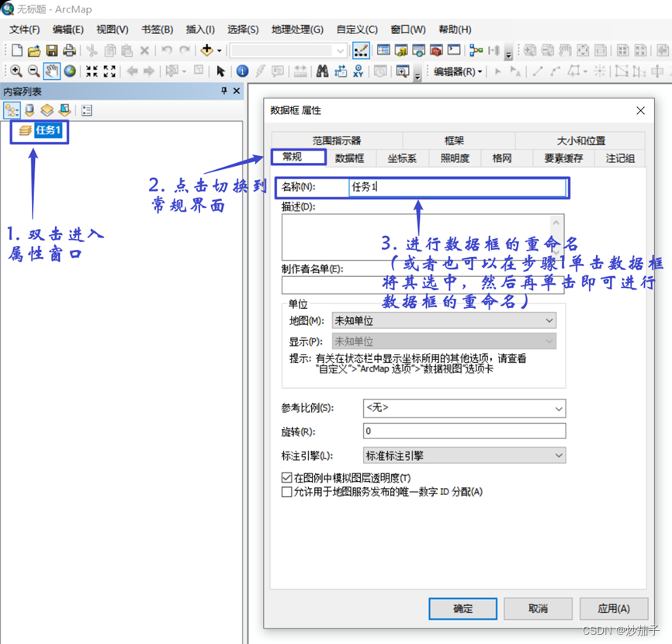The height and width of the screenshot is (644, 672).
Task: Select the Zoom In magnifier tool
Action: 16,71
